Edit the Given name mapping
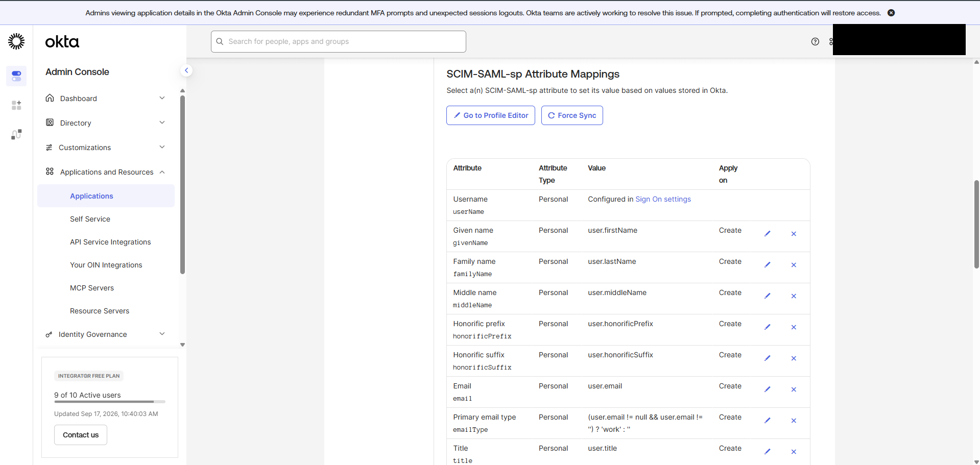 (x=767, y=234)
